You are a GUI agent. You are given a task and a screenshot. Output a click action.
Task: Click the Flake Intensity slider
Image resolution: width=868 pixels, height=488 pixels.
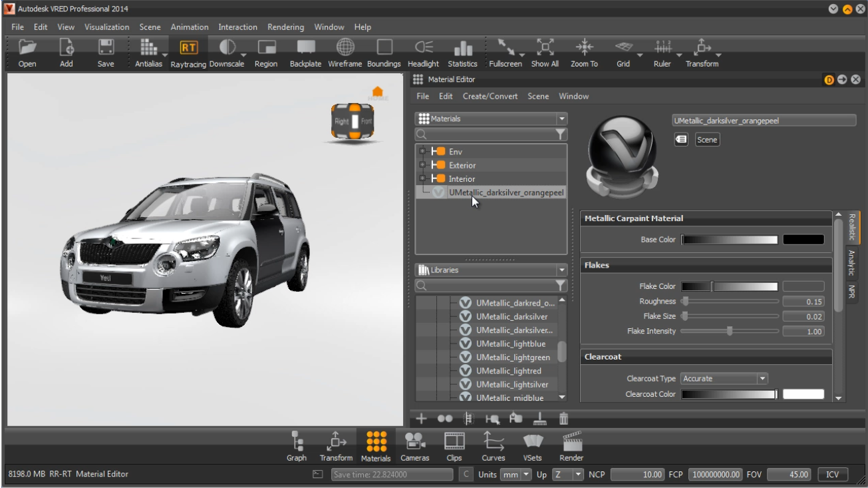[730, 331]
